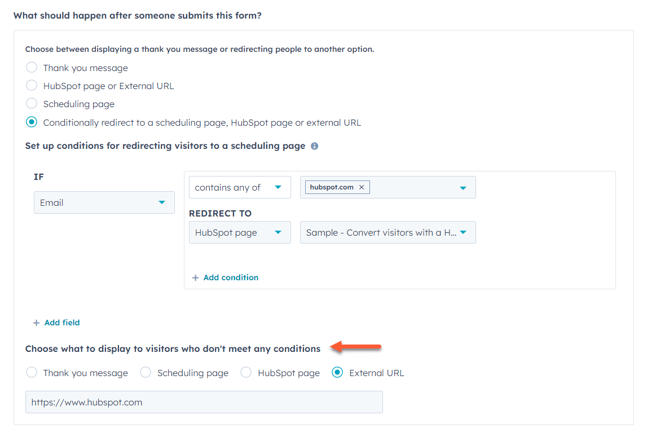Click the https://www.hubspot.com URL field
This screenshot has width=647, height=437.
(204, 402)
